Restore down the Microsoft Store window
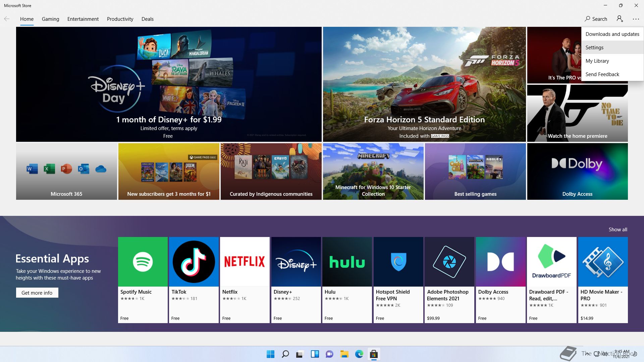The width and height of the screenshot is (644, 362). [x=621, y=5]
